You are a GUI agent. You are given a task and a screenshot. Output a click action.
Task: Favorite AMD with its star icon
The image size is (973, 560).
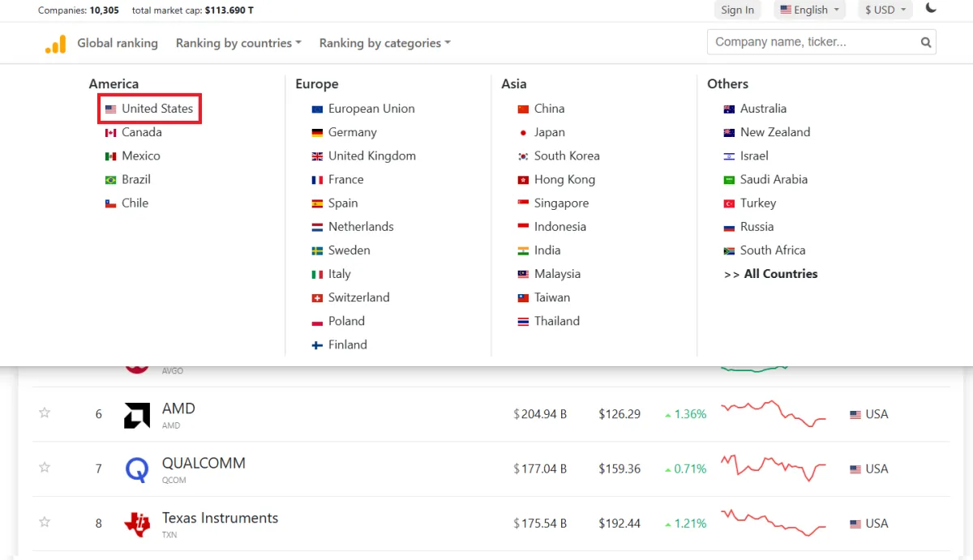[45, 413]
